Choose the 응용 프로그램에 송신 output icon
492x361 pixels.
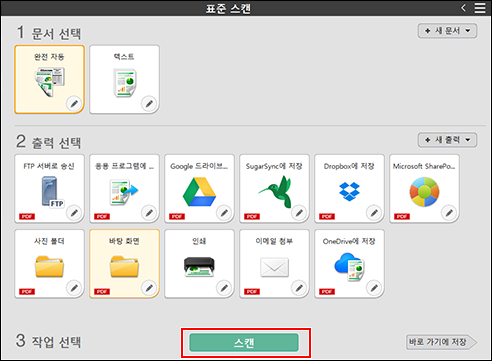click(124, 192)
